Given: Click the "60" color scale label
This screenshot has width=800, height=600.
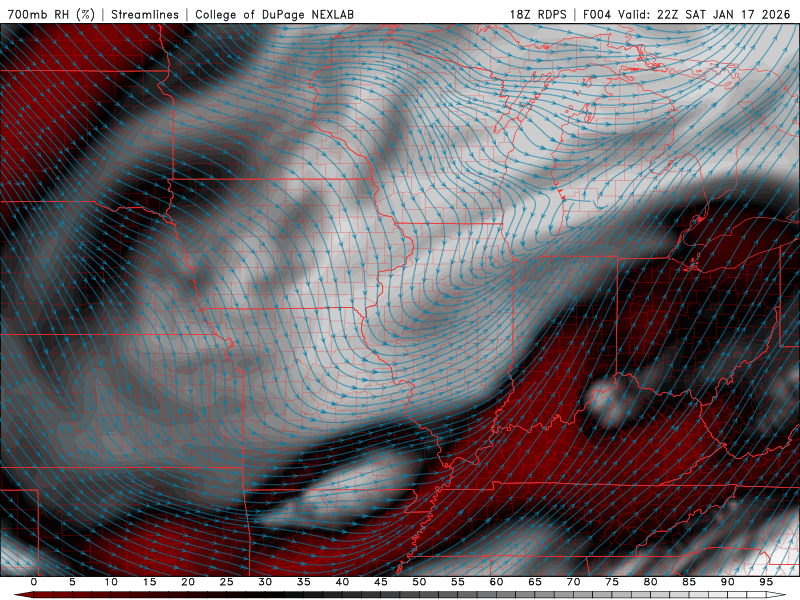Looking at the screenshot, I should tap(496, 582).
